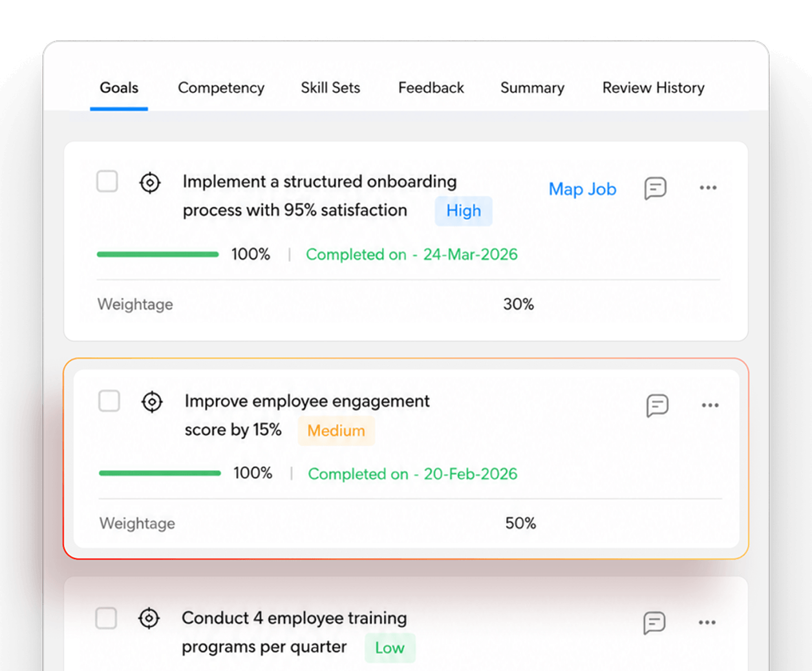This screenshot has width=812, height=671.
Task: Go to the Feedback tab
Action: (x=431, y=88)
